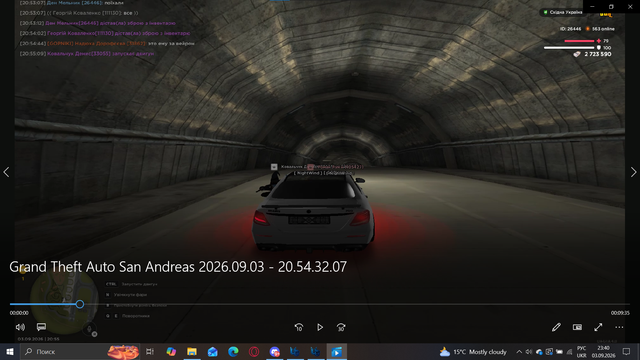Click the red health bar
The height and width of the screenshot is (360, 640).
(579, 41)
